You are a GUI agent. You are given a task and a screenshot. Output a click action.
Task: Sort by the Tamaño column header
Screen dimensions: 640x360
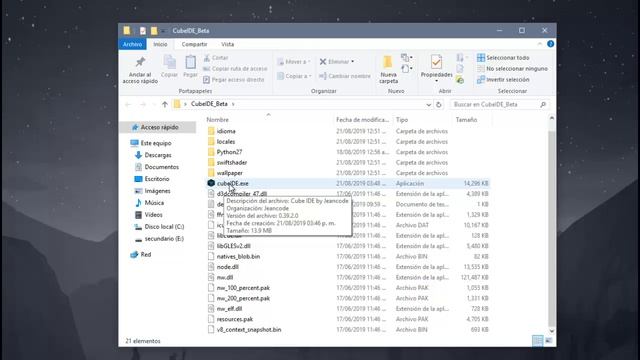coord(466,120)
